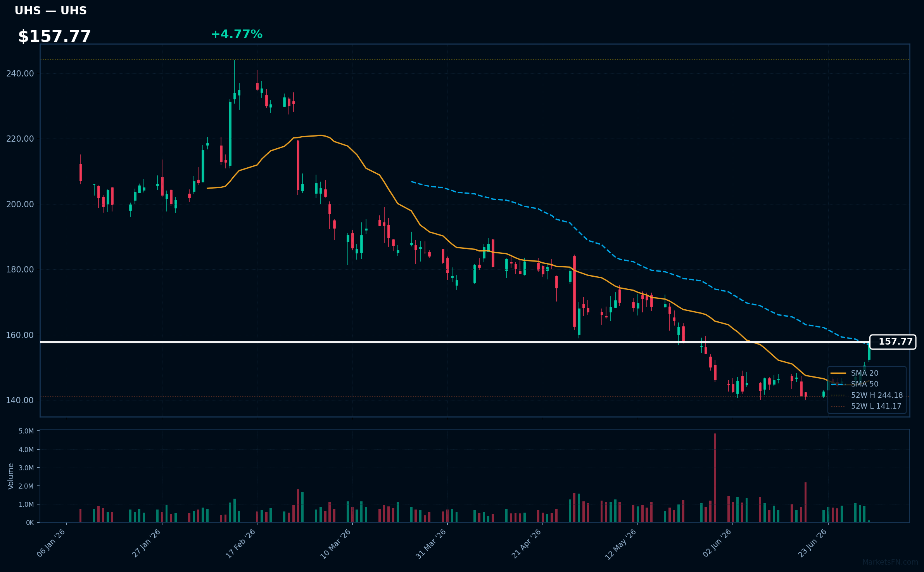924x572 pixels.
Task: Click the Volume axis title
Action: (x=11, y=476)
